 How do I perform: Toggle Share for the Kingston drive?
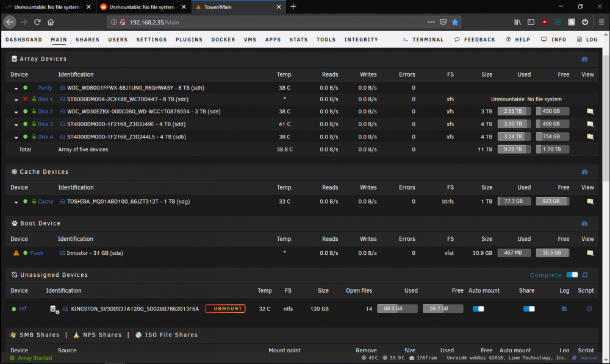[529, 309]
